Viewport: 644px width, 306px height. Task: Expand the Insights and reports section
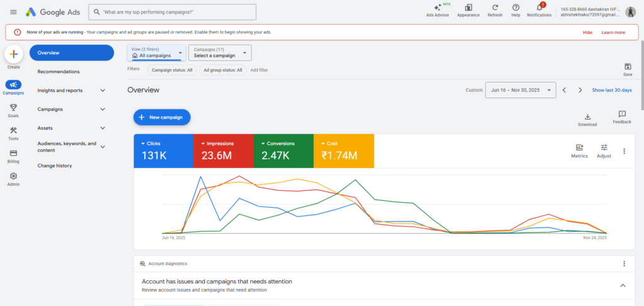pos(103,91)
